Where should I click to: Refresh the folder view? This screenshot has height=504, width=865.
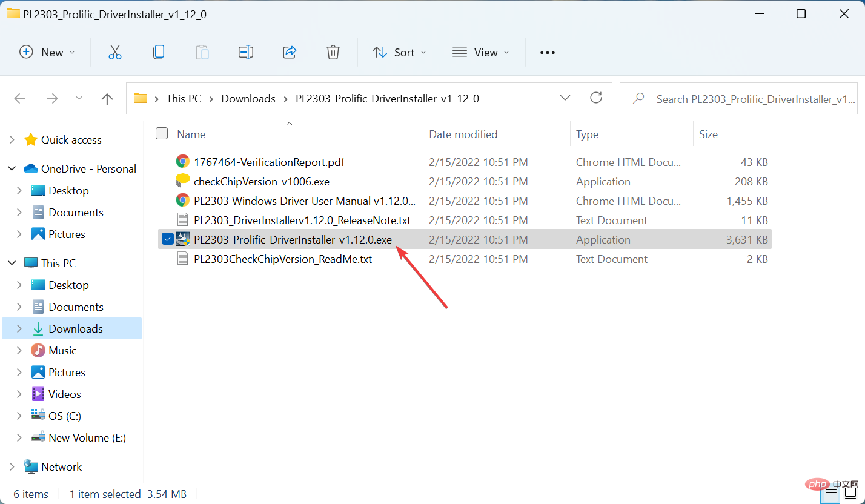(595, 98)
